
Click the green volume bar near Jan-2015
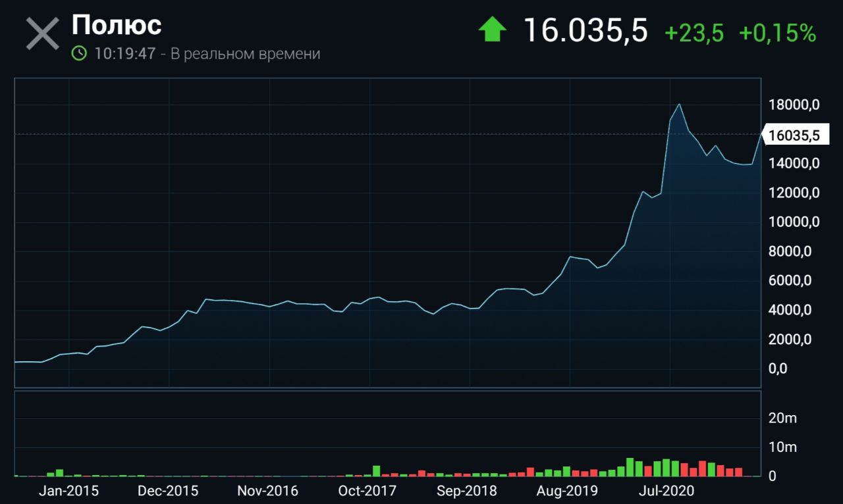tap(59, 472)
